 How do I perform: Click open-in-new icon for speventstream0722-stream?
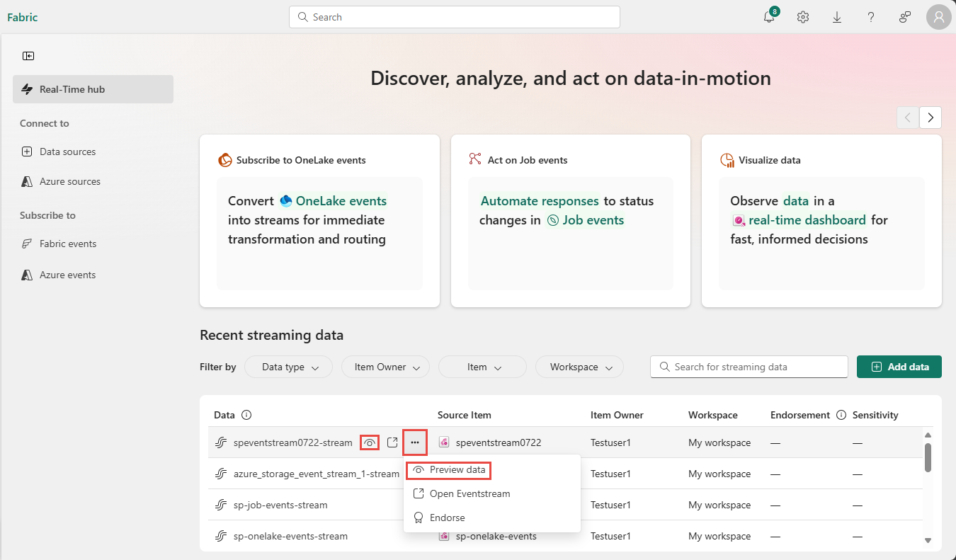point(392,442)
